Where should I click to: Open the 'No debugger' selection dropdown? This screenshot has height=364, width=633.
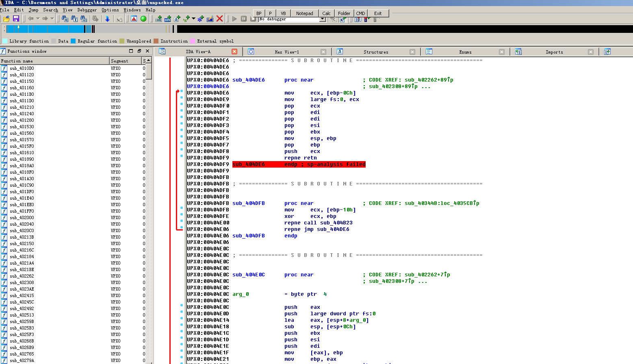(323, 19)
